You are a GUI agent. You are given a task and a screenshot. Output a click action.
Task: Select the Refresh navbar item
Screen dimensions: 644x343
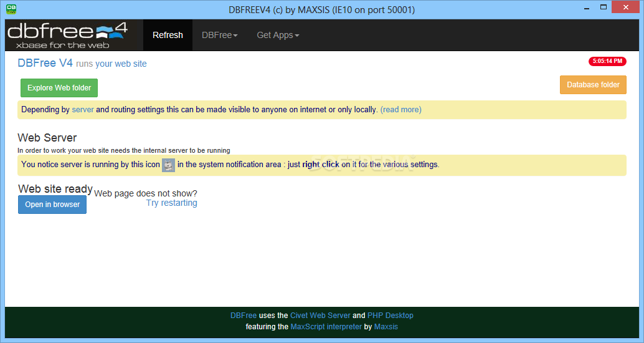(x=168, y=36)
